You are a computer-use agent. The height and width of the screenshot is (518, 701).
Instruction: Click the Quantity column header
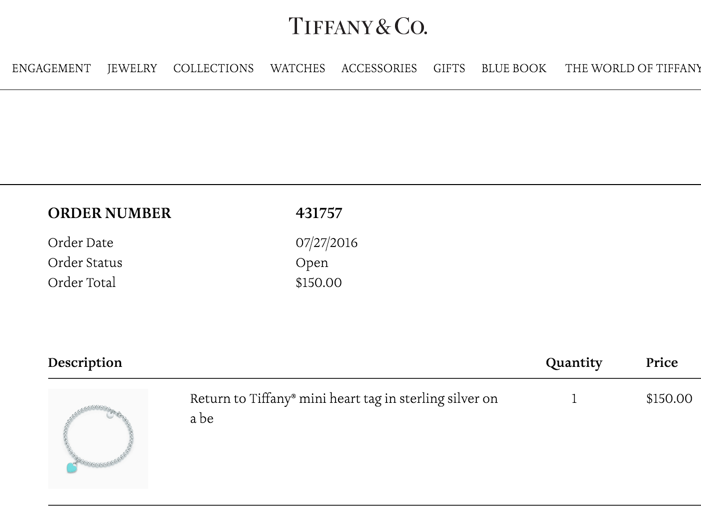click(x=573, y=363)
